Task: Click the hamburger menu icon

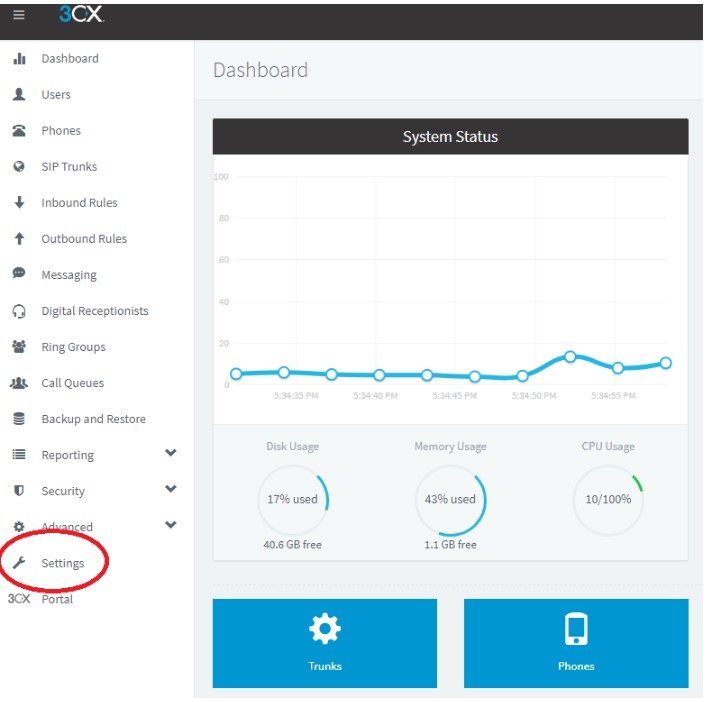Action: (19, 15)
